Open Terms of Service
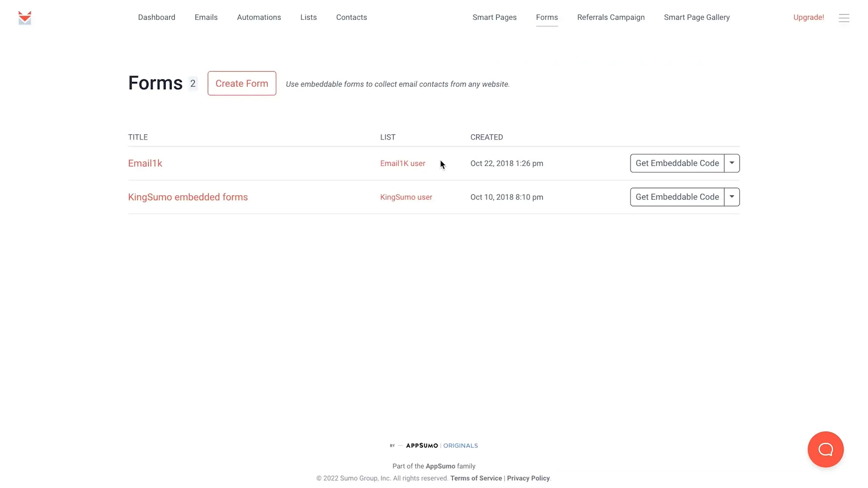Image resolution: width=868 pixels, height=488 pixels. pos(476,478)
